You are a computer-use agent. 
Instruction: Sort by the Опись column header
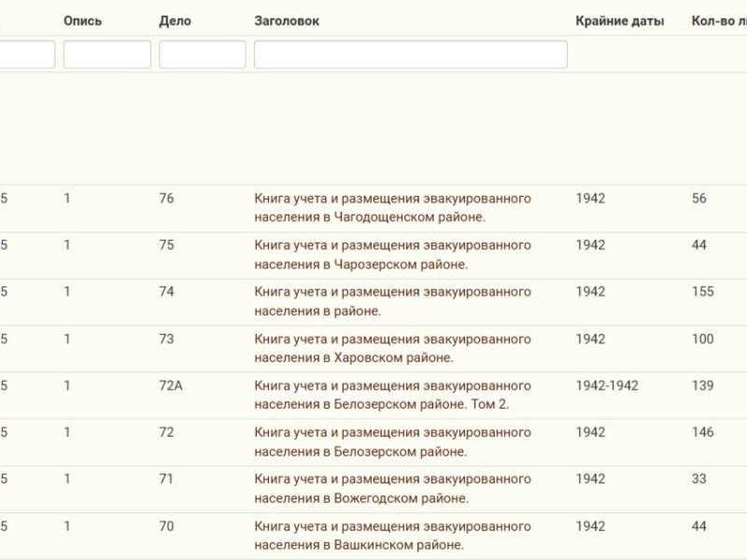82,21
